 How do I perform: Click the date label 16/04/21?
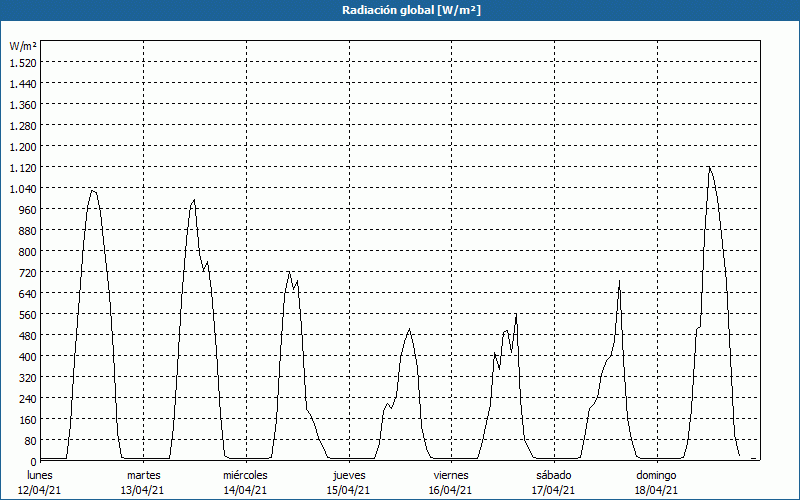pos(451,490)
